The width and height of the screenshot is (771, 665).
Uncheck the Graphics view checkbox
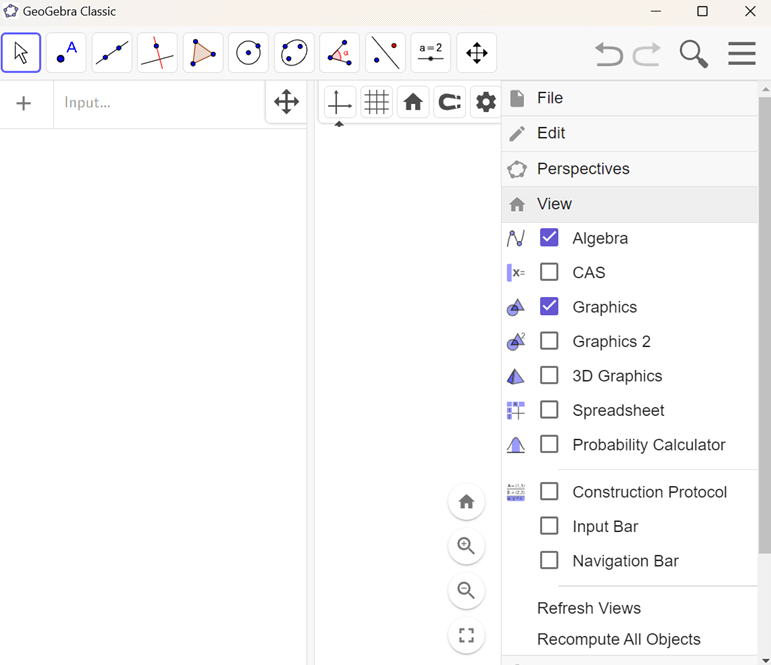coord(549,306)
